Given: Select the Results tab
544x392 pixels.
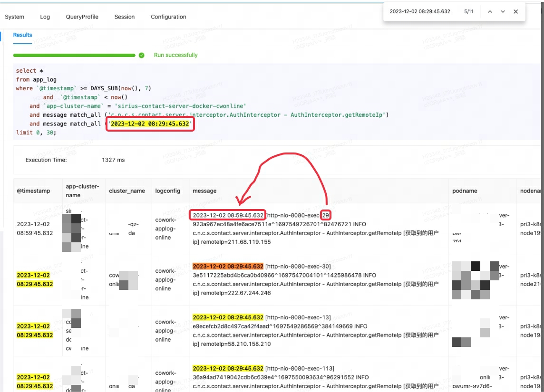Looking at the screenshot, I should tap(22, 35).
